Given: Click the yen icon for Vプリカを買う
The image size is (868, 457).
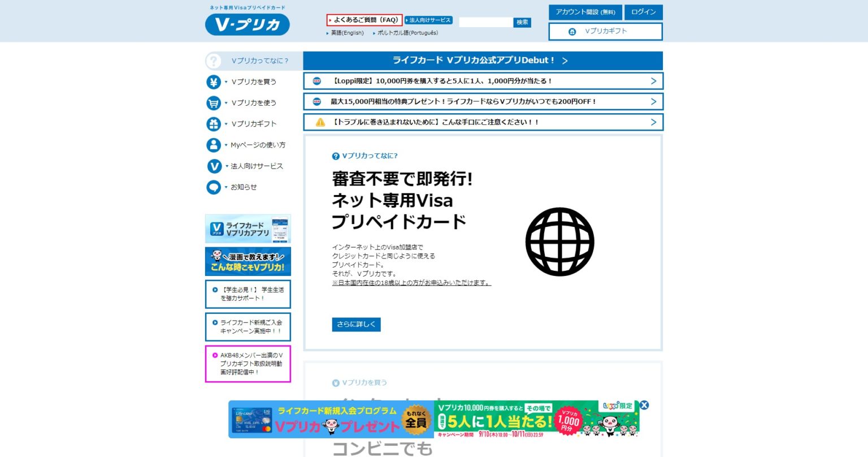Looking at the screenshot, I should point(214,82).
